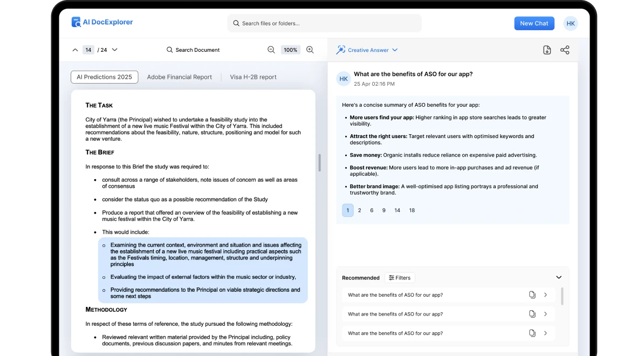This screenshot has height=356, width=644.
Task: Click the Search Document magnifier icon
Action: 169,50
